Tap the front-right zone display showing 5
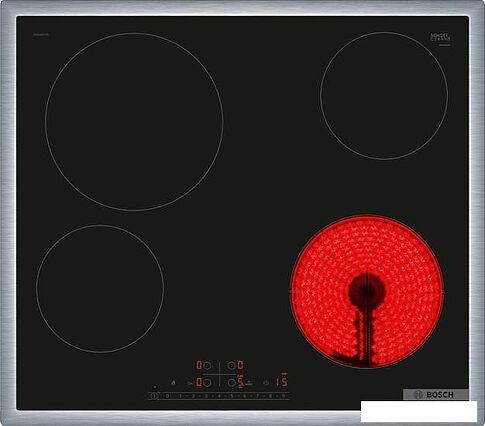485x426 pixels. (240, 382)
